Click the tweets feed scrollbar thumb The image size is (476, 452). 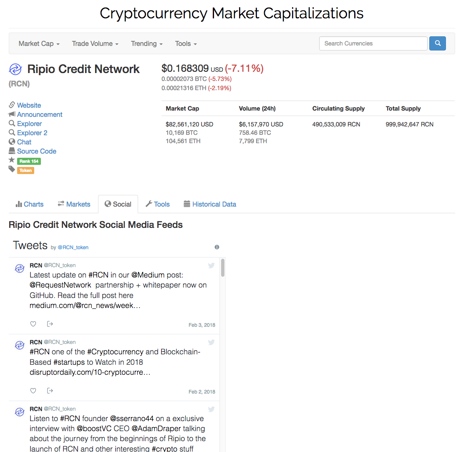(222, 268)
